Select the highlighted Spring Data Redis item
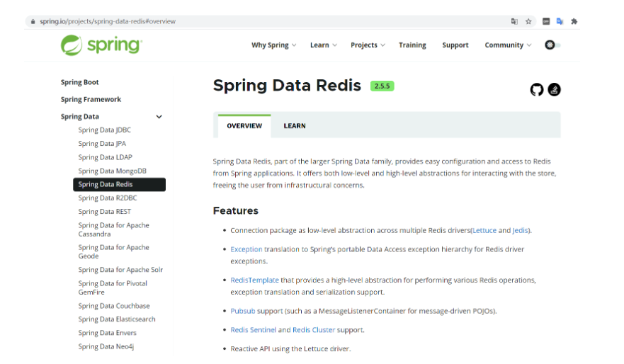 (120, 185)
